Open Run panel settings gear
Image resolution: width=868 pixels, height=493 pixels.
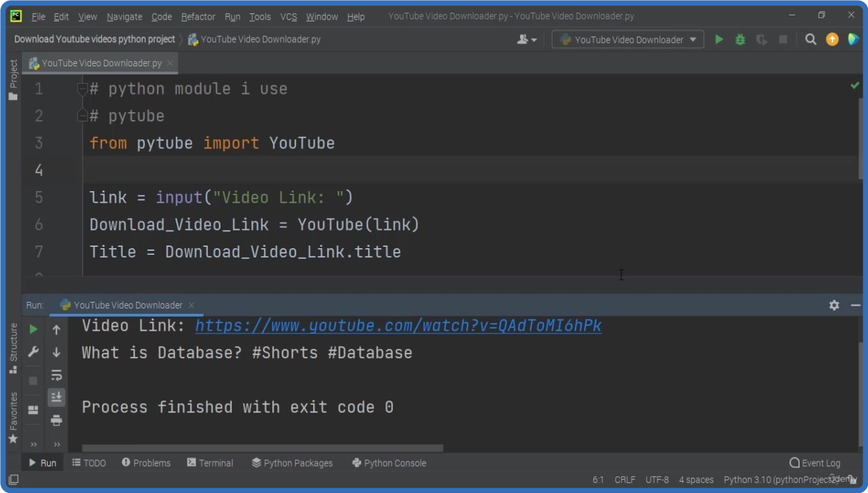pos(834,305)
